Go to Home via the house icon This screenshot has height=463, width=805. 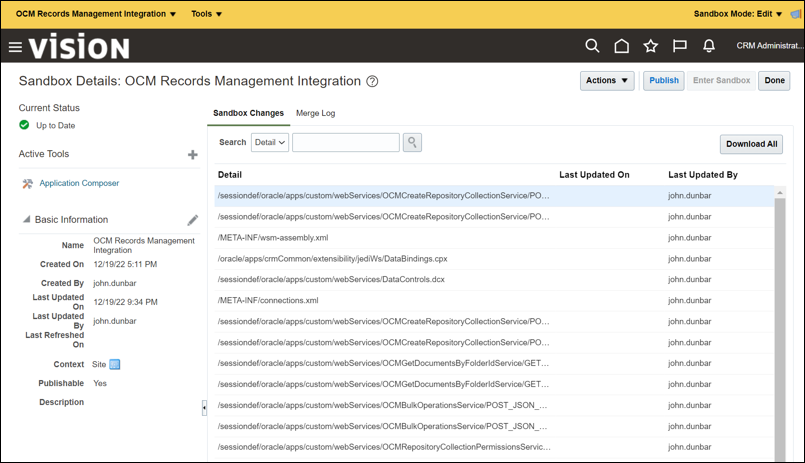pos(621,46)
